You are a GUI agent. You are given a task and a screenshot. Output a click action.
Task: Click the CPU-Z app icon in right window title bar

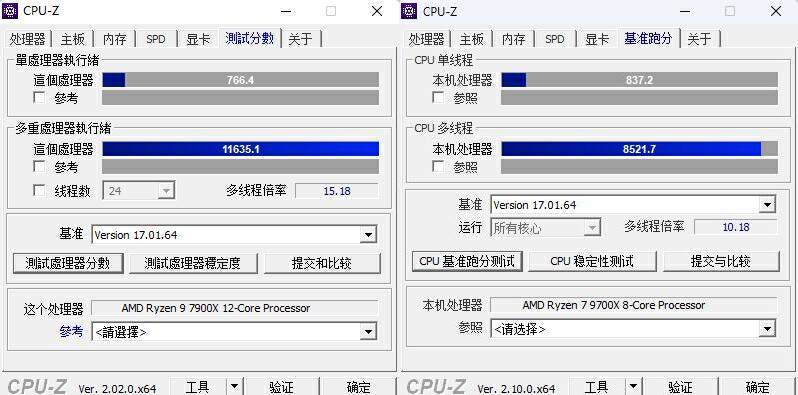(409, 11)
